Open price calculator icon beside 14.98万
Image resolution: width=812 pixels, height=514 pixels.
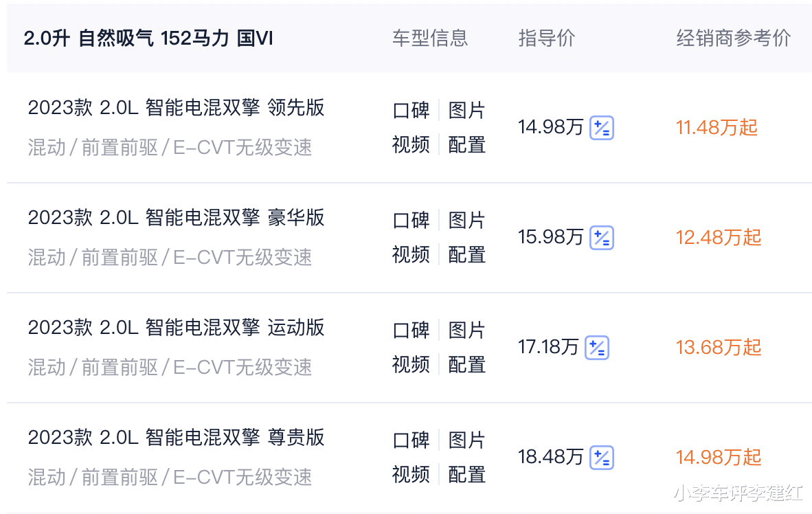coord(602,127)
